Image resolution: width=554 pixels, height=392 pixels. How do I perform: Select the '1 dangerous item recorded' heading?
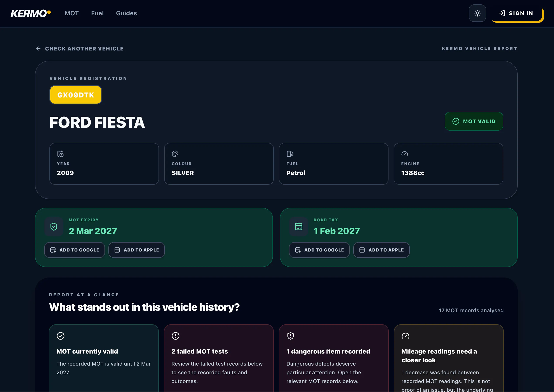[x=328, y=351]
